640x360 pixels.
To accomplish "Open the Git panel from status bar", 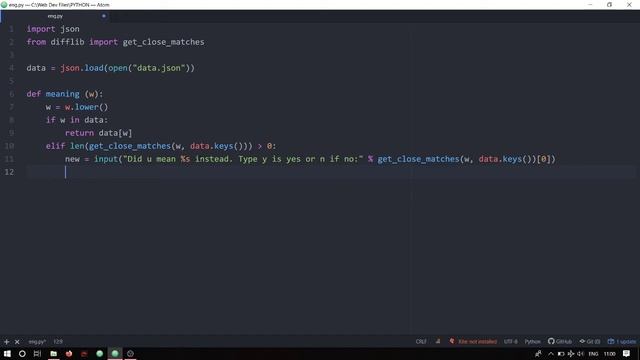I will [589, 341].
